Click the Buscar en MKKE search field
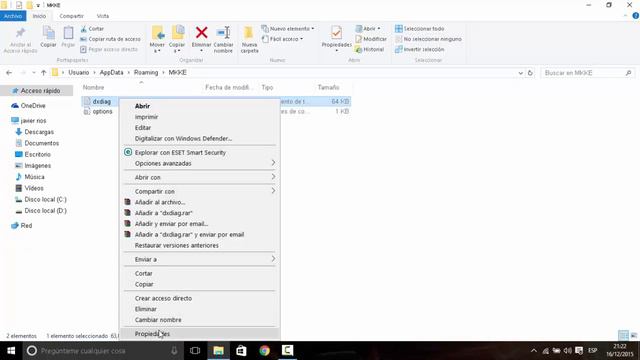640x360 pixels. coord(588,73)
